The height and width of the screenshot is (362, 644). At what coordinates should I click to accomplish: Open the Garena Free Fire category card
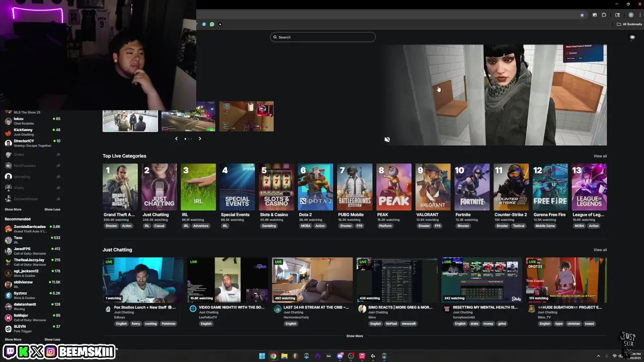tap(550, 187)
